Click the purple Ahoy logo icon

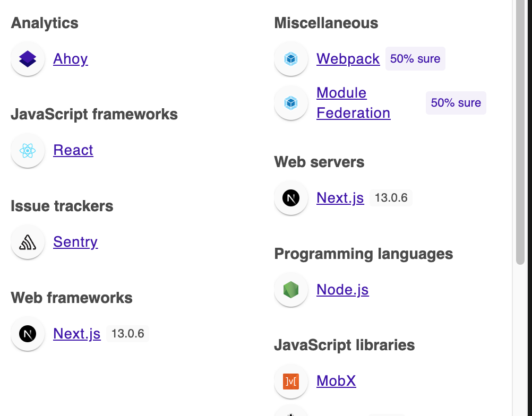(x=28, y=59)
